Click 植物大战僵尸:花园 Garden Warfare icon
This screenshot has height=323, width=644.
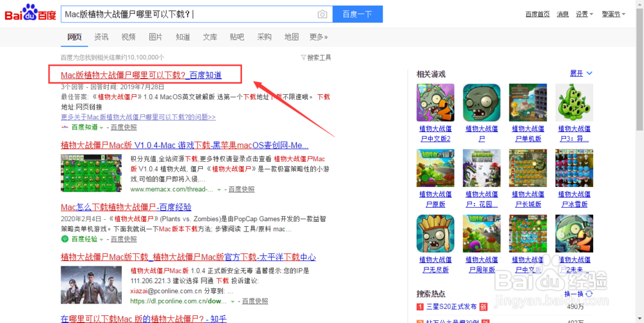tap(482, 168)
